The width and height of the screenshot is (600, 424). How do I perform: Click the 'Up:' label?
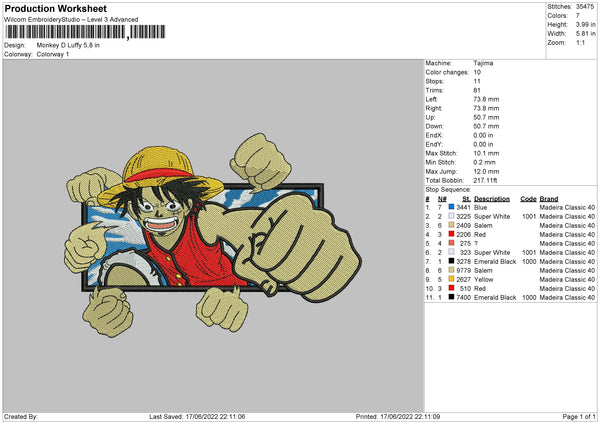(430, 117)
